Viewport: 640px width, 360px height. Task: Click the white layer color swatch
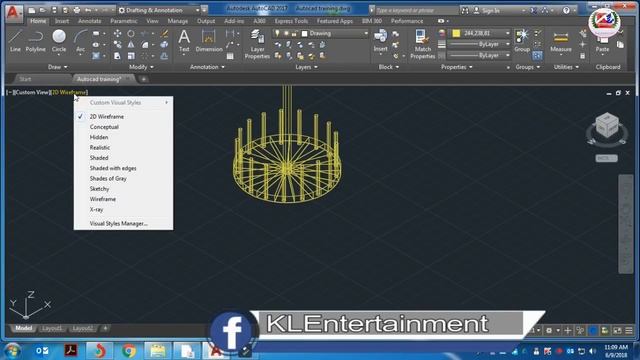304,33
